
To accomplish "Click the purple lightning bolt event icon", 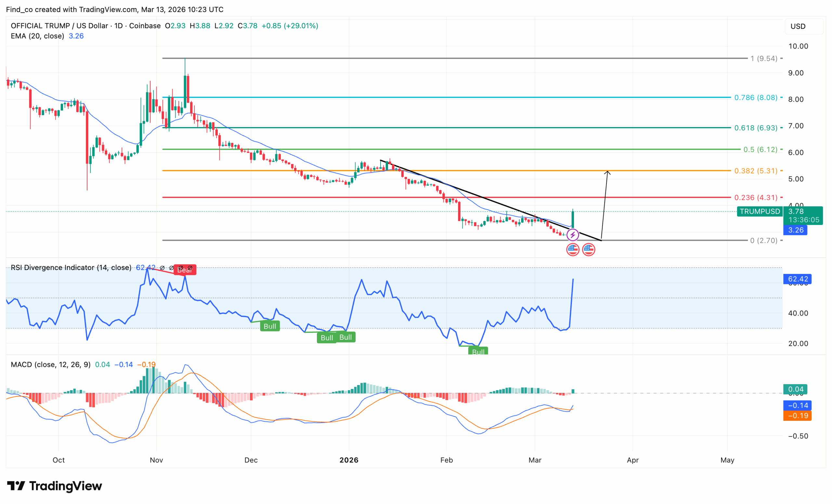I will [x=573, y=235].
